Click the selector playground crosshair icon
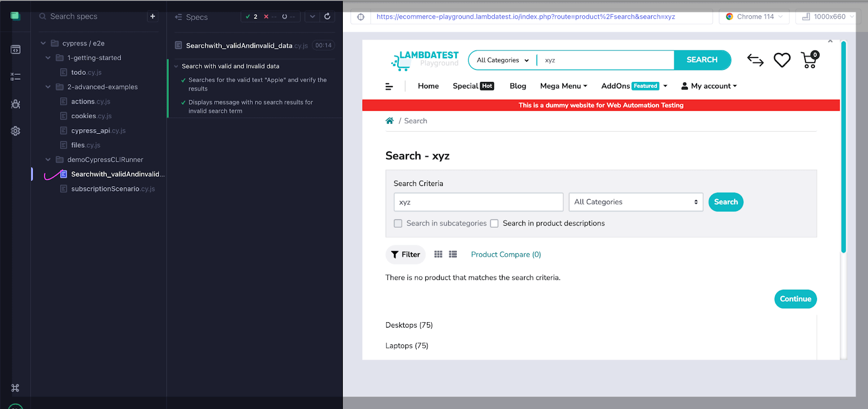868x409 pixels. point(361,17)
